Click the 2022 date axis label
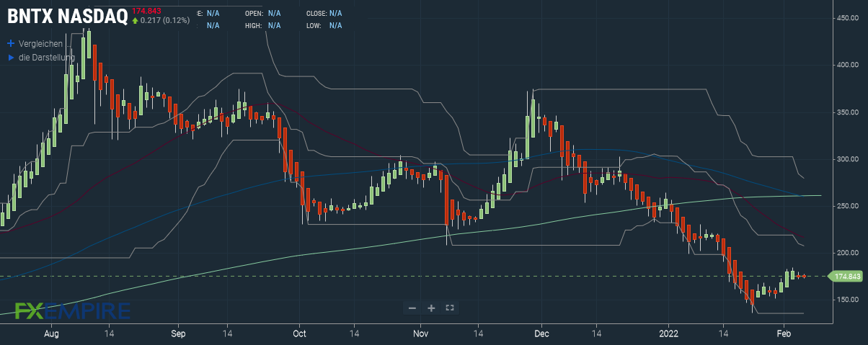Screen dimensions: 868x345 (668, 334)
